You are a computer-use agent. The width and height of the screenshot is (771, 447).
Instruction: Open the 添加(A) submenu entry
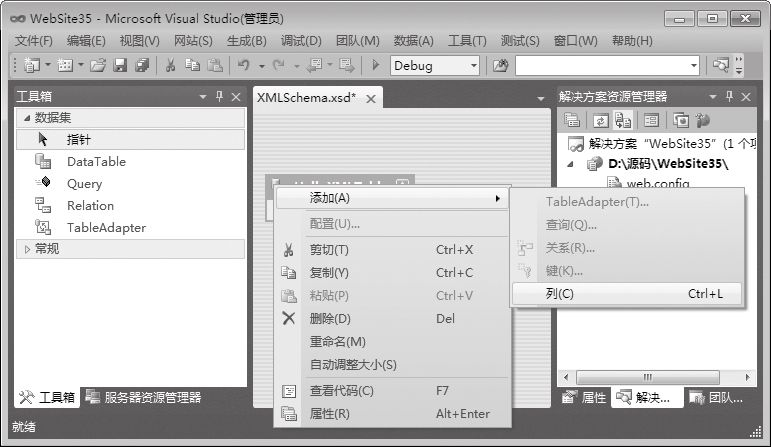[x=393, y=198]
